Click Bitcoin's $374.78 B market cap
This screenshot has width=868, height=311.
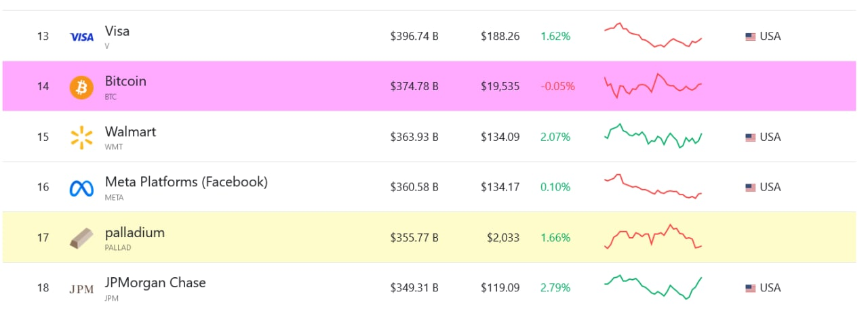[x=414, y=87]
